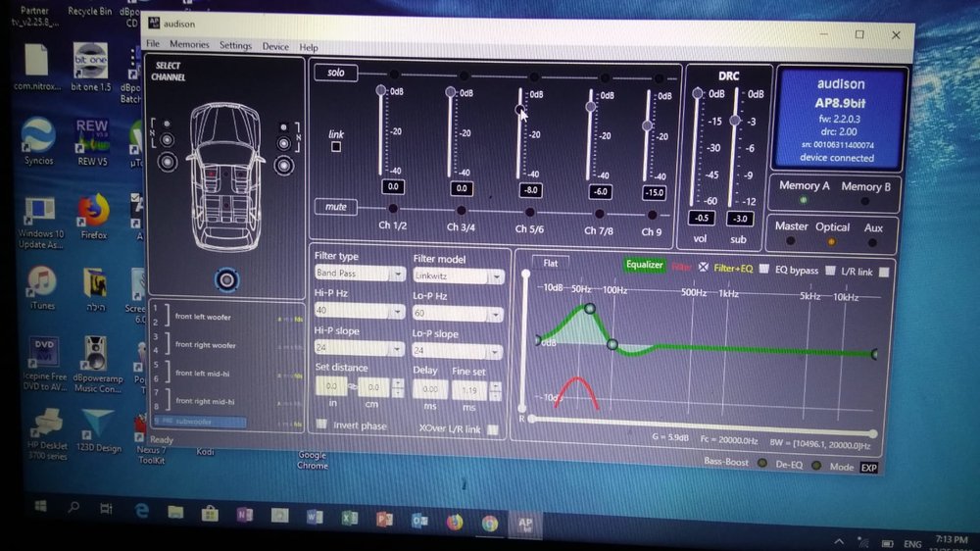The height and width of the screenshot is (551, 980).
Task: Select the right front woofer speaker icon
Action: click(284, 166)
